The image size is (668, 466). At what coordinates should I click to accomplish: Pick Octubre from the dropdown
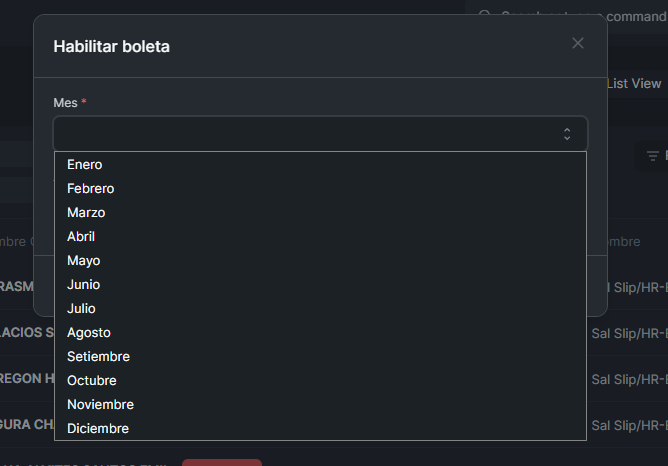click(92, 381)
